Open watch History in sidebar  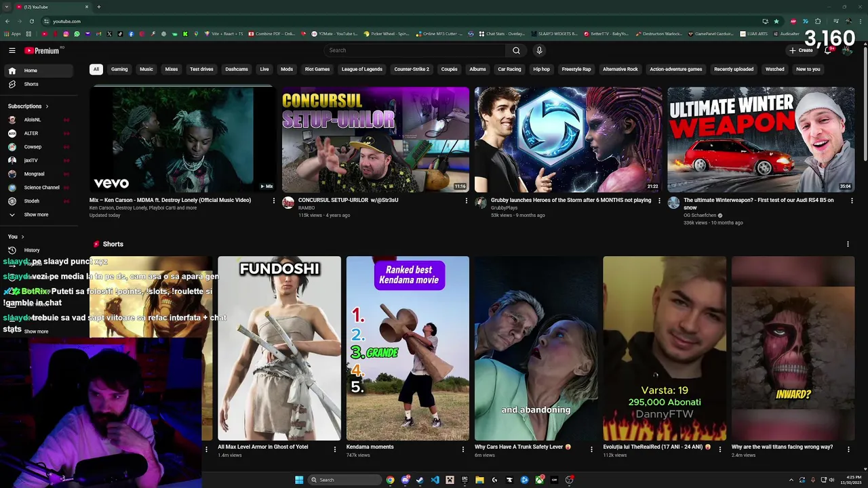click(38, 250)
